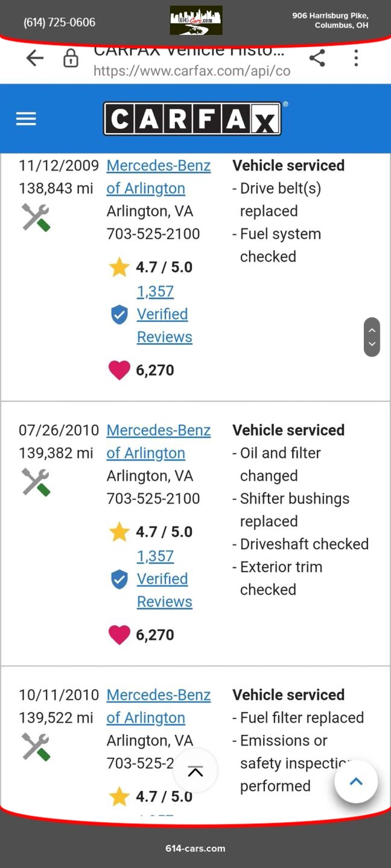Screen dimensions: 391x868
Task: Tap the wrench icon for 07/26/2010 service
Action: [x=36, y=482]
